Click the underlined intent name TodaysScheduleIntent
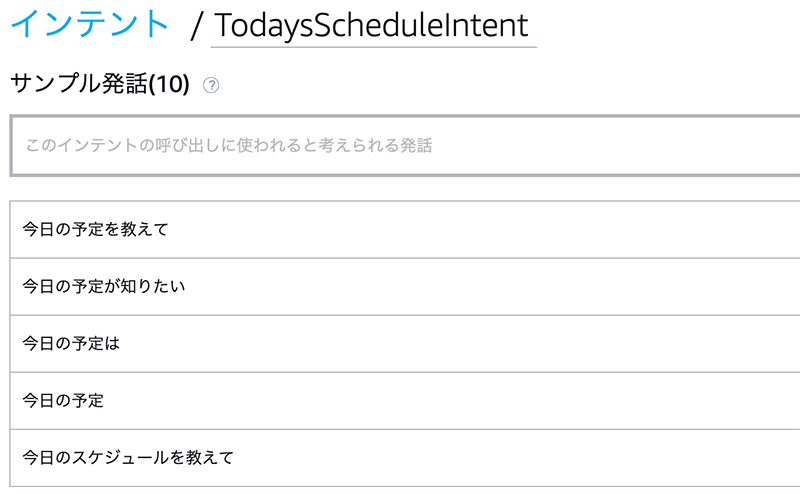The height and width of the screenshot is (494, 800). coord(371,26)
